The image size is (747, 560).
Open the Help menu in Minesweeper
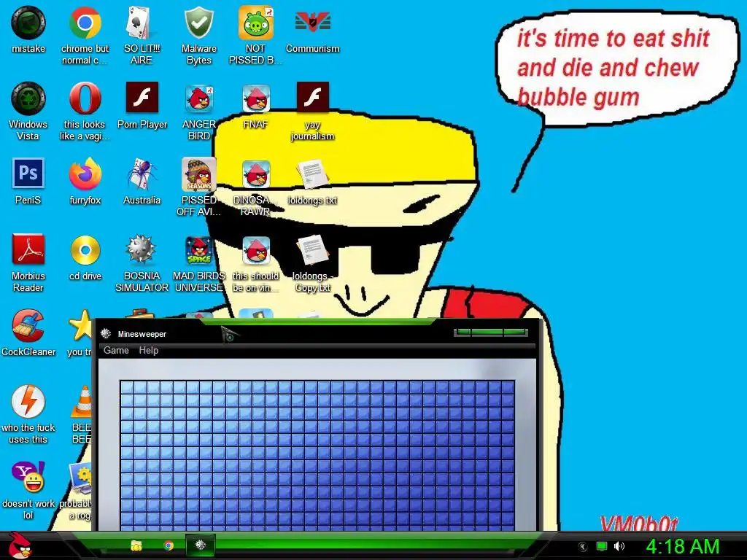pyautogui.click(x=149, y=351)
